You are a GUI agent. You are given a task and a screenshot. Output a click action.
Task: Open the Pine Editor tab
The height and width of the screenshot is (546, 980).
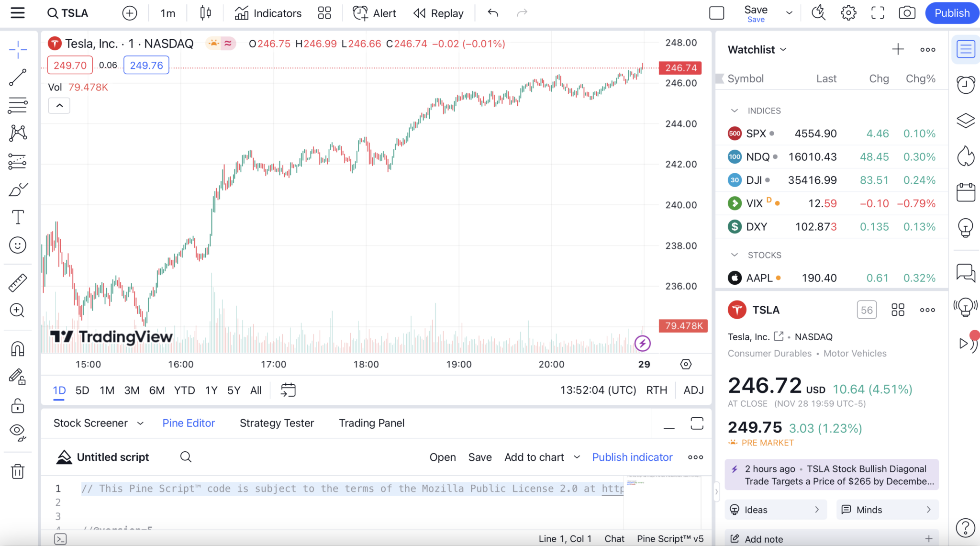[x=188, y=423]
